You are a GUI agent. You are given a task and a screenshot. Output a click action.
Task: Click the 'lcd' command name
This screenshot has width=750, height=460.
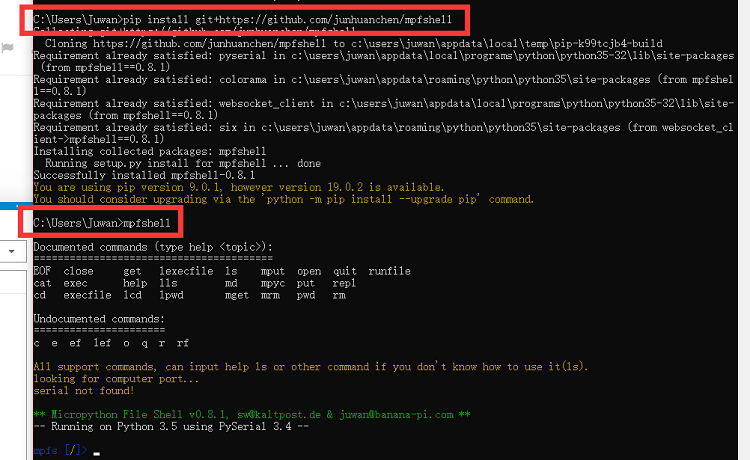pos(132,295)
